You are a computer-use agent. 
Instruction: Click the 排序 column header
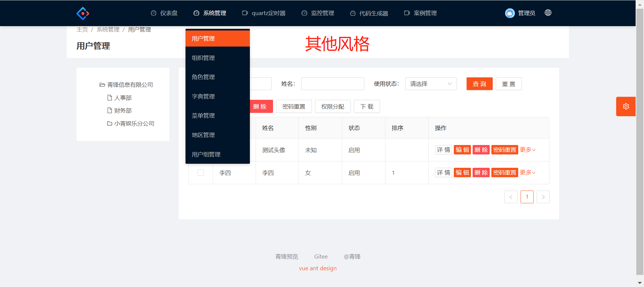[x=407, y=128]
